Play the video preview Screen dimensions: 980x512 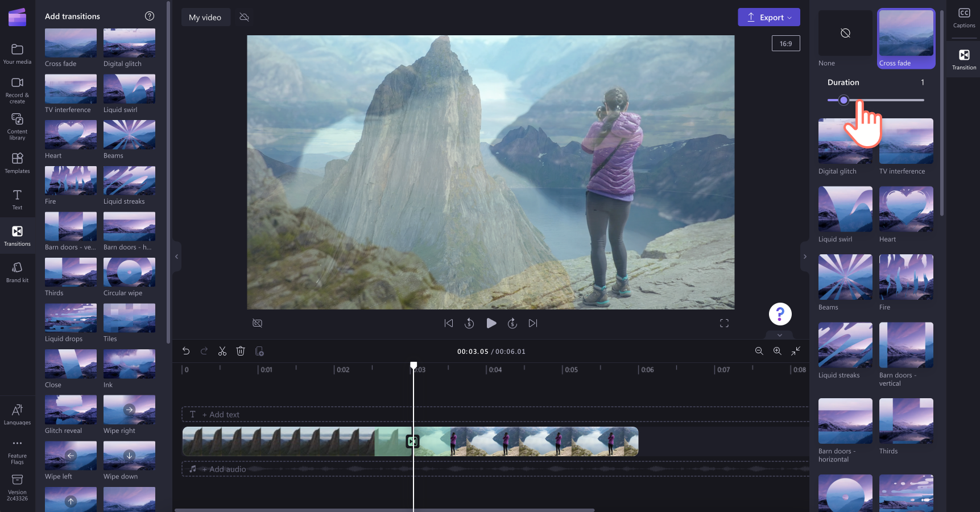point(491,323)
